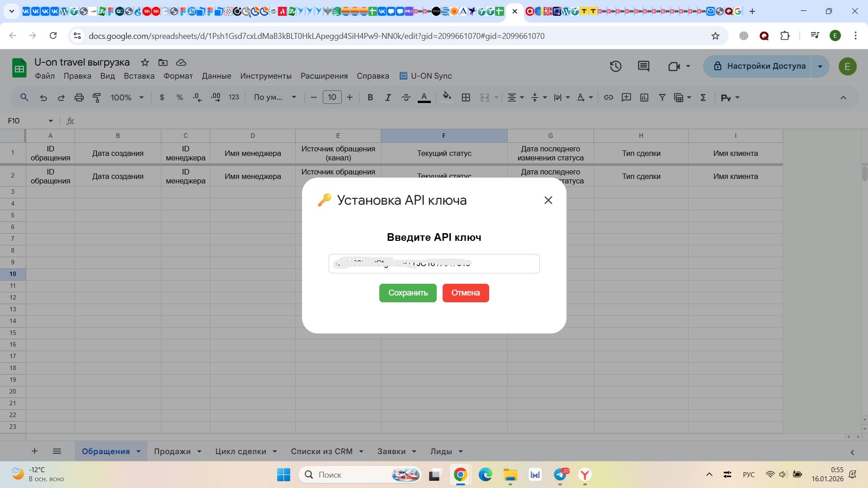Click the borders icon in toolbar
This screenshot has width=868, height=488.
[x=466, y=98]
